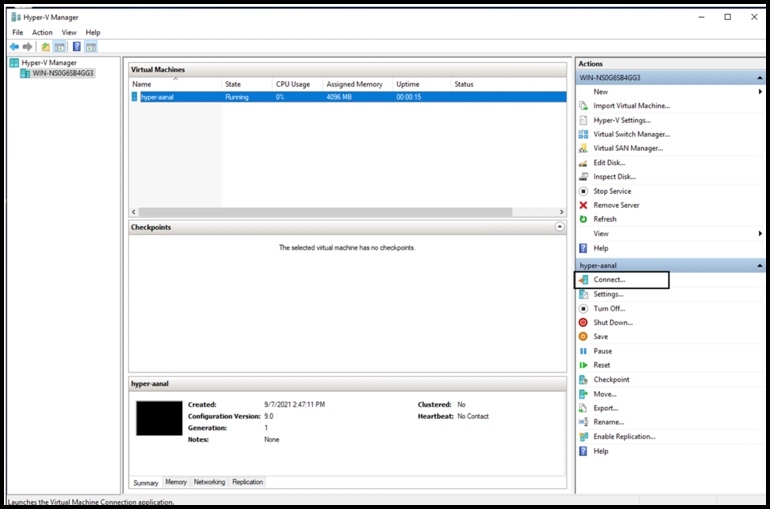Expand the View submenu arrow in Actions
770x509 pixels.
click(760, 234)
